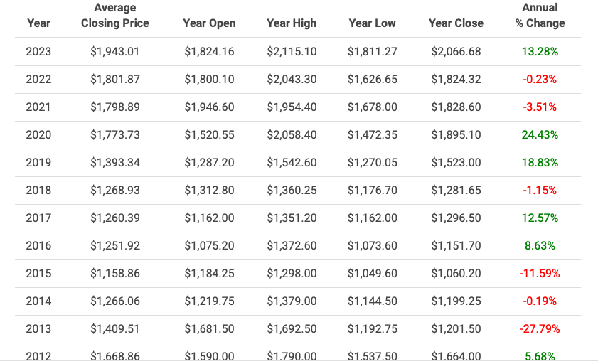Click the Year Close column header
This screenshot has width=598, height=364.
[456, 23]
